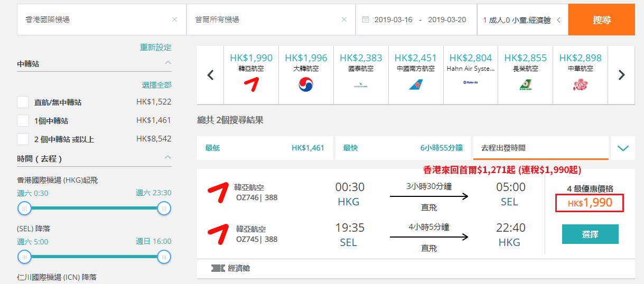Click the orange 搜尋 search button
Image resolution: width=644 pixels, height=284 pixels.
coord(602,20)
